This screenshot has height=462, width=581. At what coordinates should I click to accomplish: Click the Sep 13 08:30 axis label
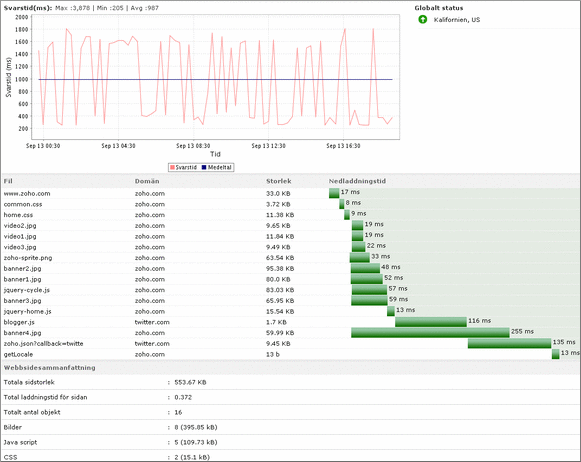click(193, 146)
